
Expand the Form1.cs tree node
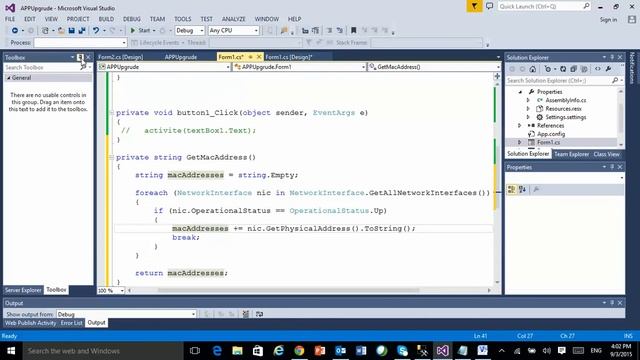click(x=520, y=142)
